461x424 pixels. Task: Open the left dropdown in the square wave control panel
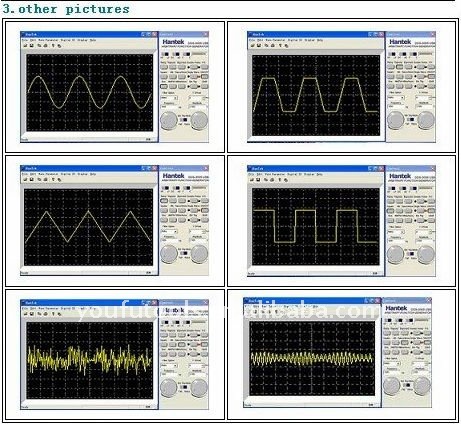tap(396, 232)
